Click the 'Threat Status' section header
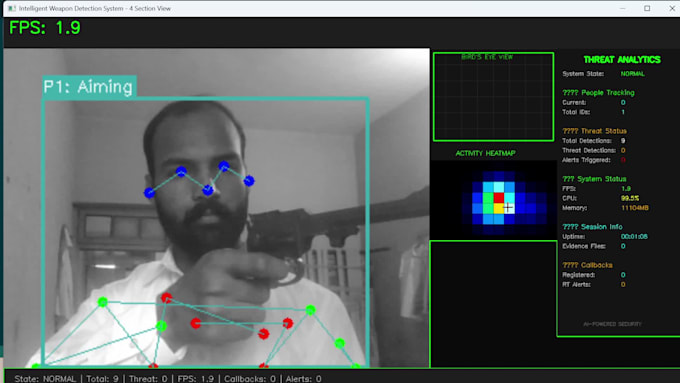680x383 pixels. (594, 131)
